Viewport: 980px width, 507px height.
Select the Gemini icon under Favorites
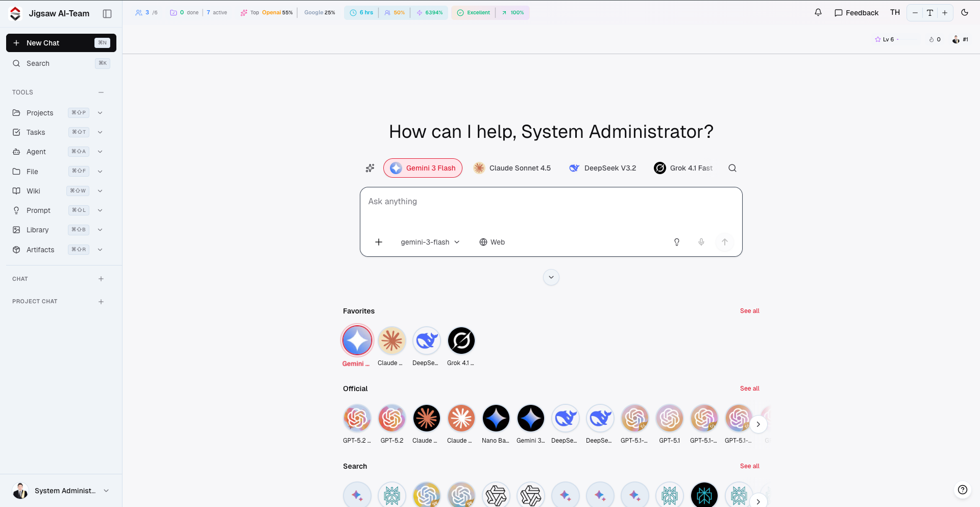pos(357,341)
